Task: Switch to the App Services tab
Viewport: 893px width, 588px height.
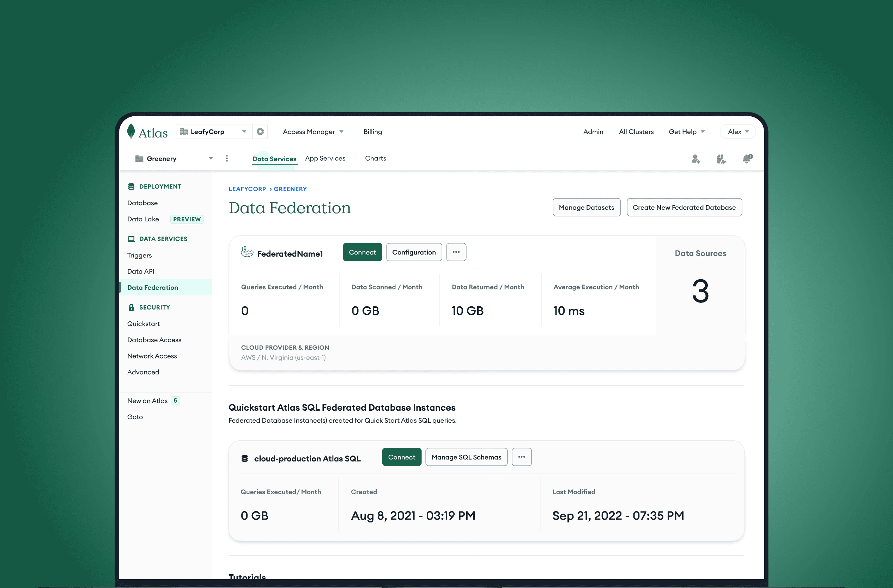Action: (325, 158)
